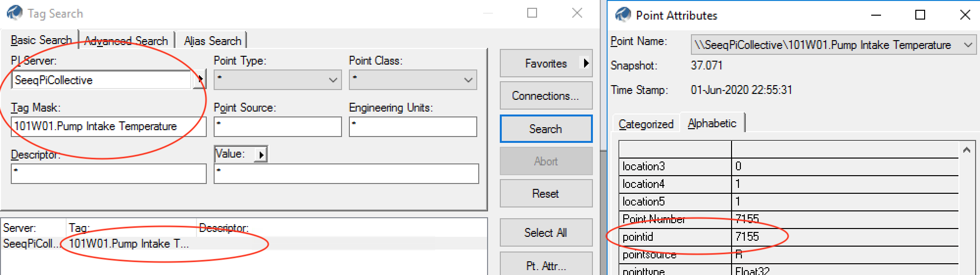Viewport: 980px width, 275px height.
Task: Open the PI Server picker arrow
Action: pos(200,79)
